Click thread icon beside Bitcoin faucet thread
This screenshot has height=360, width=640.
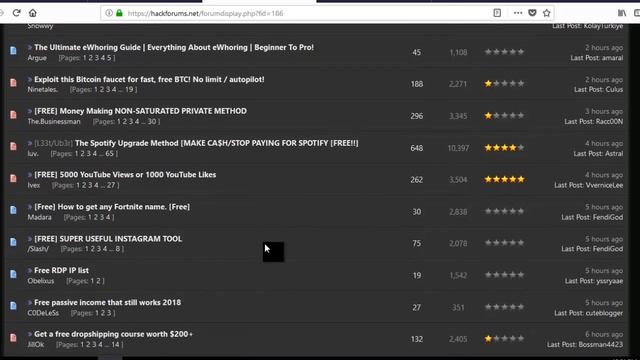[x=13, y=83]
